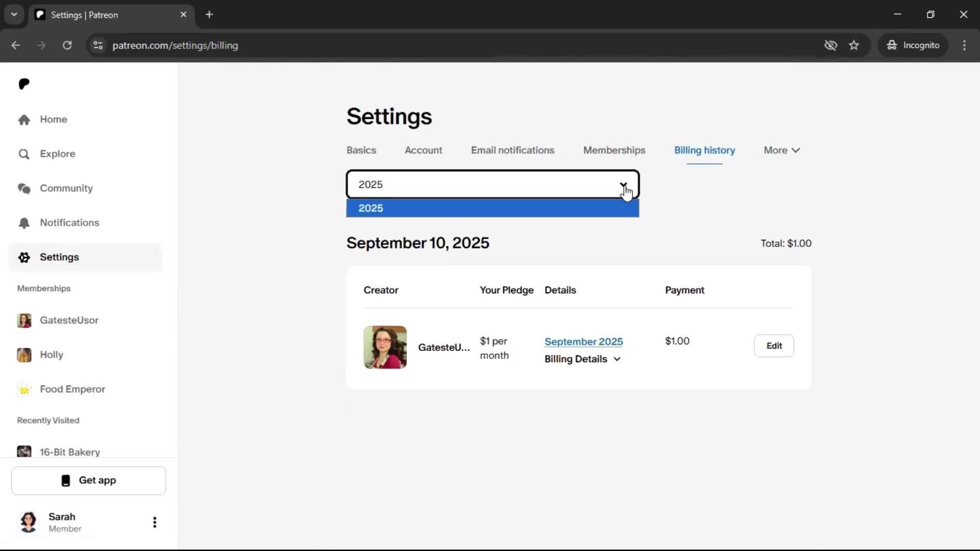The image size is (980, 551).
Task: Open 16-Bit Bakery avatar icon
Action: (x=24, y=452)
